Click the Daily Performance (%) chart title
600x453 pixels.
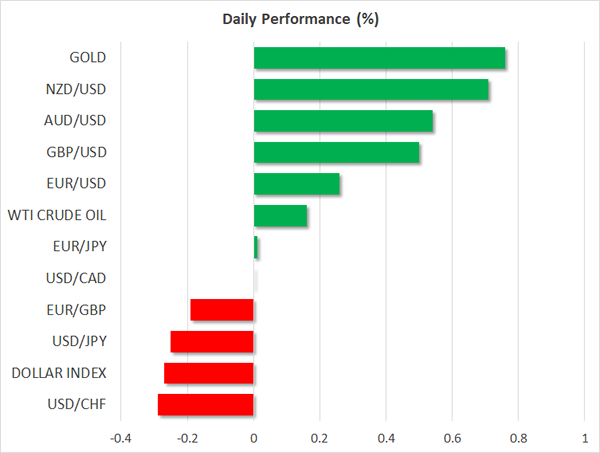(300, 19)
